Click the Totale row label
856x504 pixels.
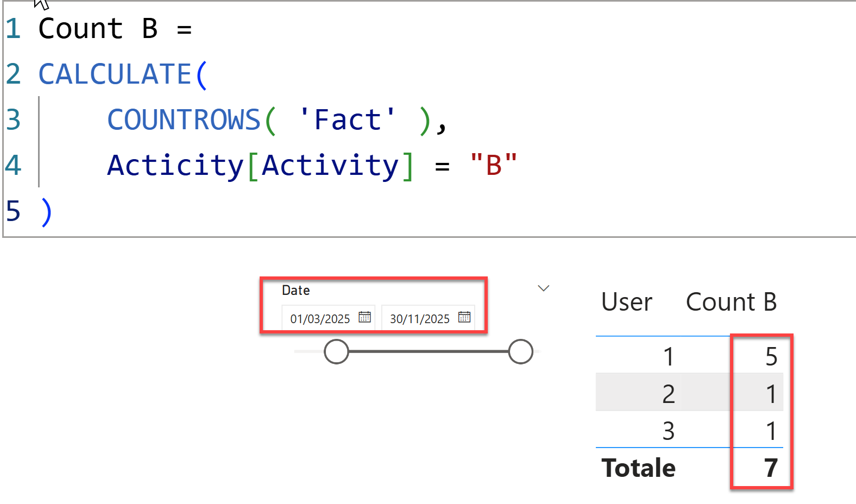639,468
